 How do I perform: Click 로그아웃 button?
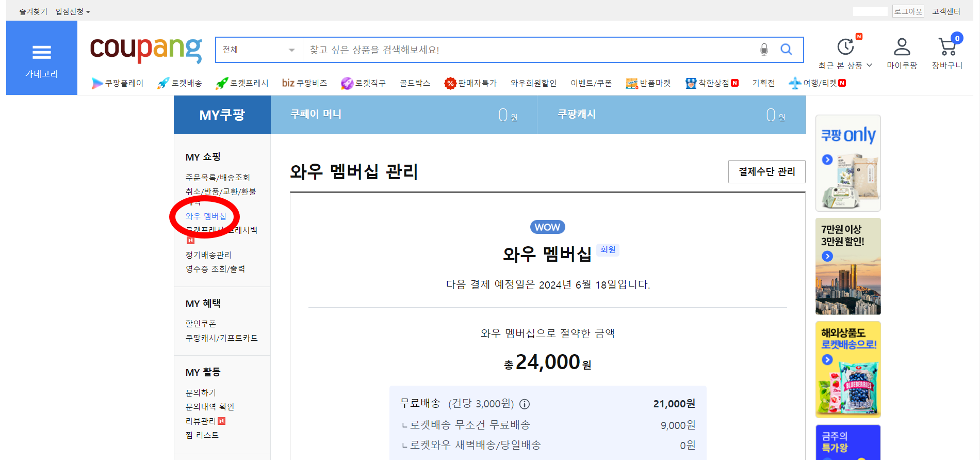[908, 11]
